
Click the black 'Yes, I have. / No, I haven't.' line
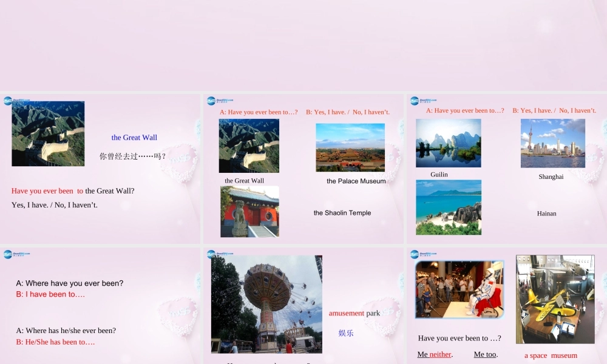coord(55,205)
